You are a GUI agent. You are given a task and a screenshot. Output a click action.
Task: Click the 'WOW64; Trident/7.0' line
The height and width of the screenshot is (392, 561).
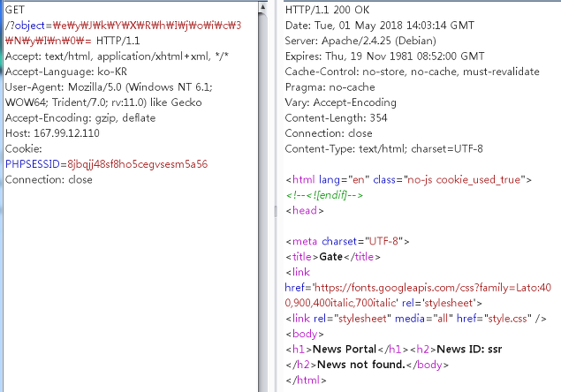(x=103, y=102)
